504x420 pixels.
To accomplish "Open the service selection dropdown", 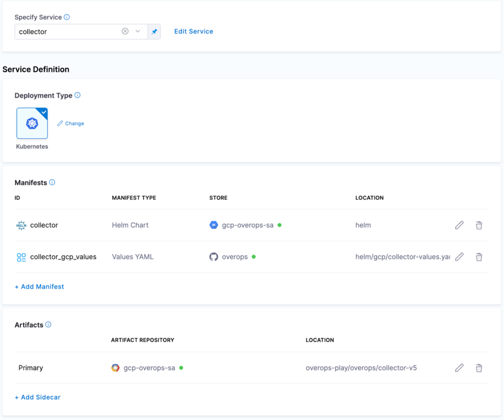I will 138,31.
